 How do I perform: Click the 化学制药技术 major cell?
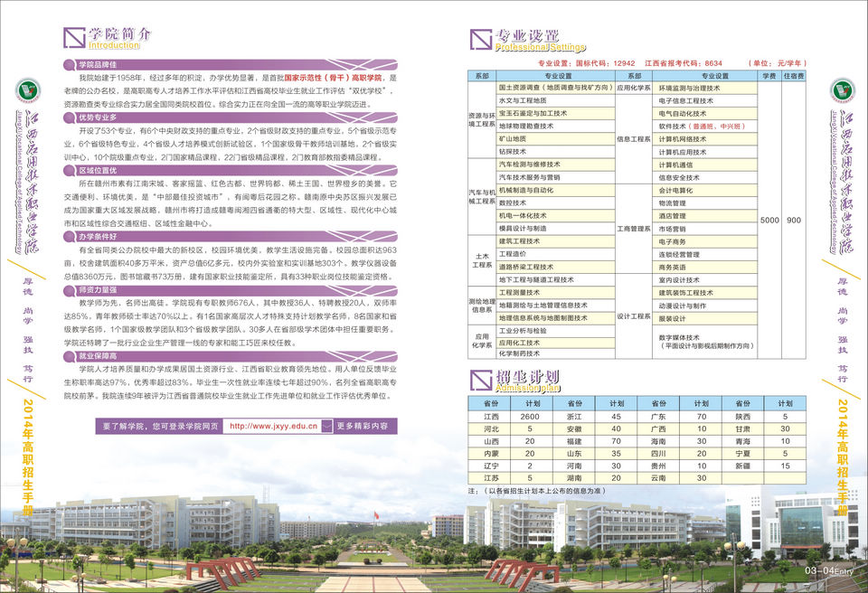(555, 353)
